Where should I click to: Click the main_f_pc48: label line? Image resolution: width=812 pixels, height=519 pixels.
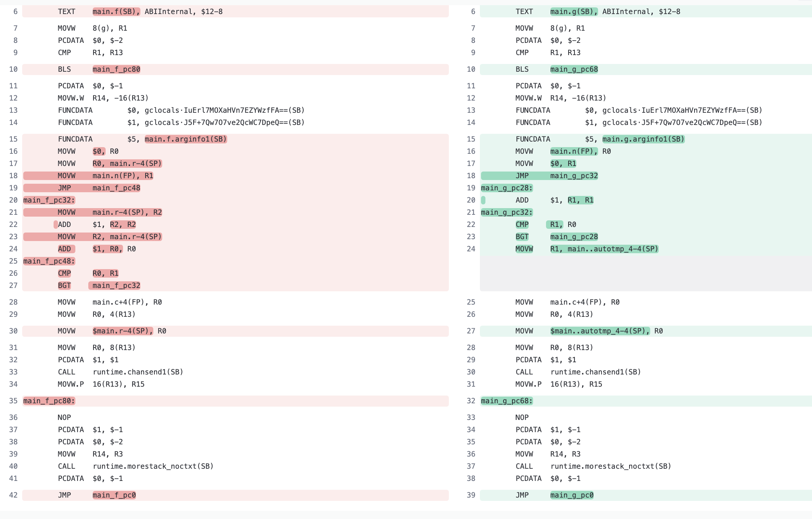tap(49, 261)
